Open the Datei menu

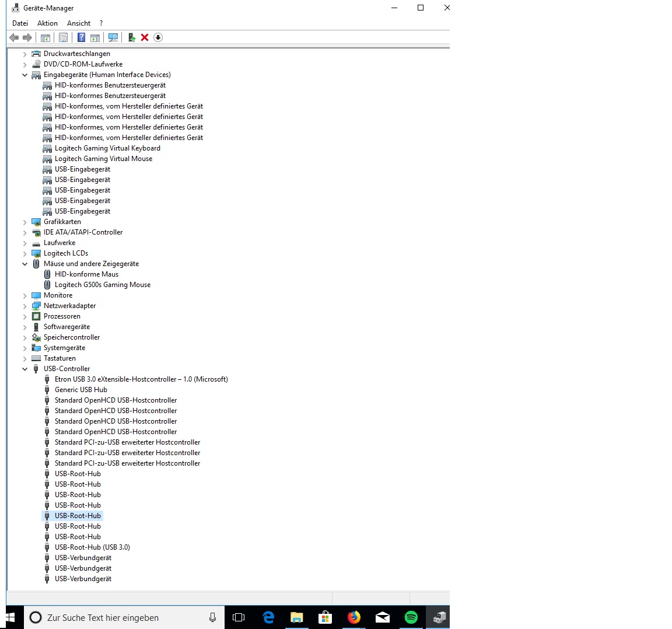20,23
